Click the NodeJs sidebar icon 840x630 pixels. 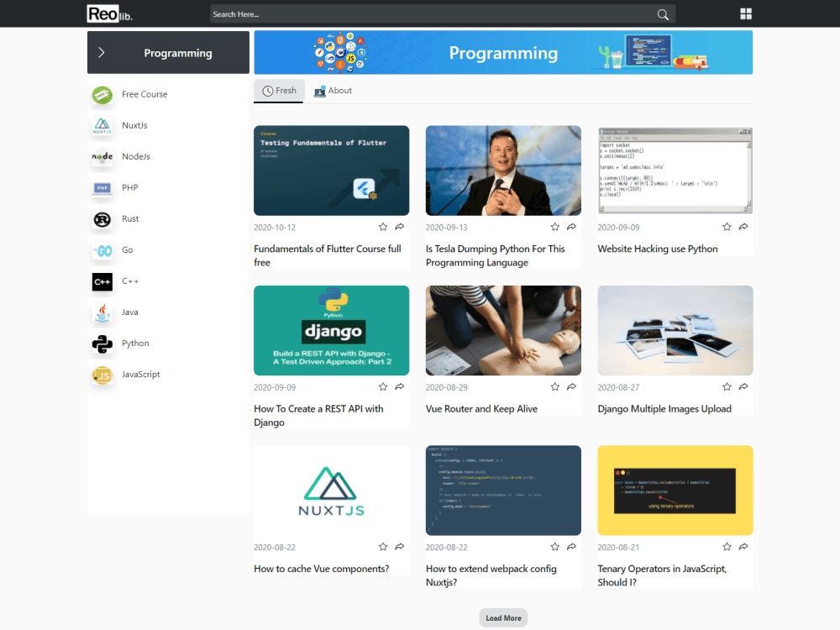click(102, 157)
